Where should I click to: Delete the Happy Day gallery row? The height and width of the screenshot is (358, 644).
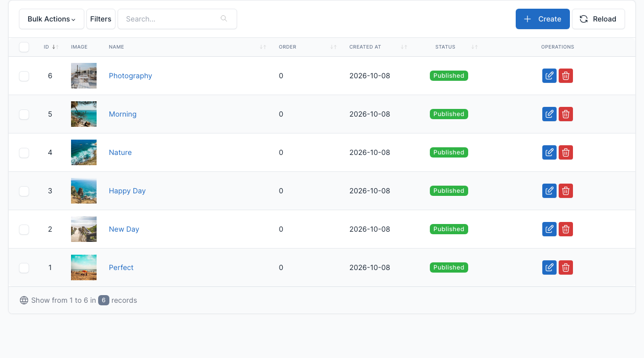pyautogui.click(x=566, y=191)
